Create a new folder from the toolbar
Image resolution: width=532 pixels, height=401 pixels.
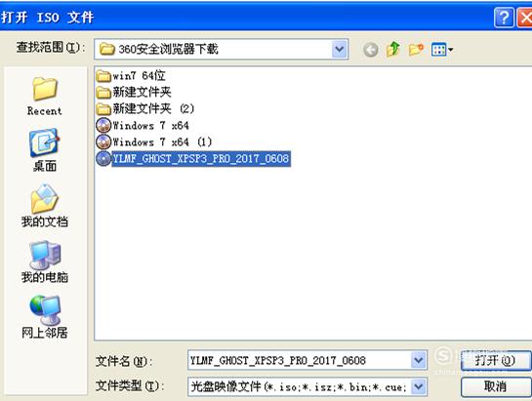[416, 50]
